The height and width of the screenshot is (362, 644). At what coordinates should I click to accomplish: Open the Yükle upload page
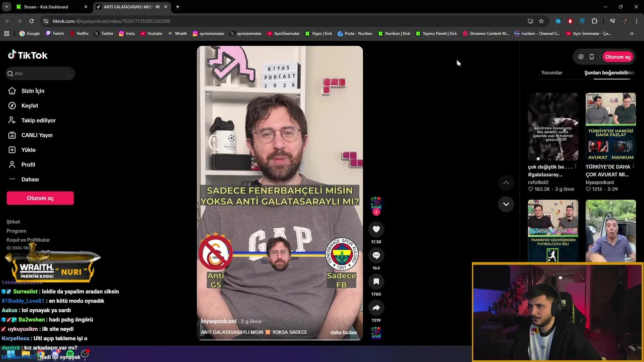[22, 150]
